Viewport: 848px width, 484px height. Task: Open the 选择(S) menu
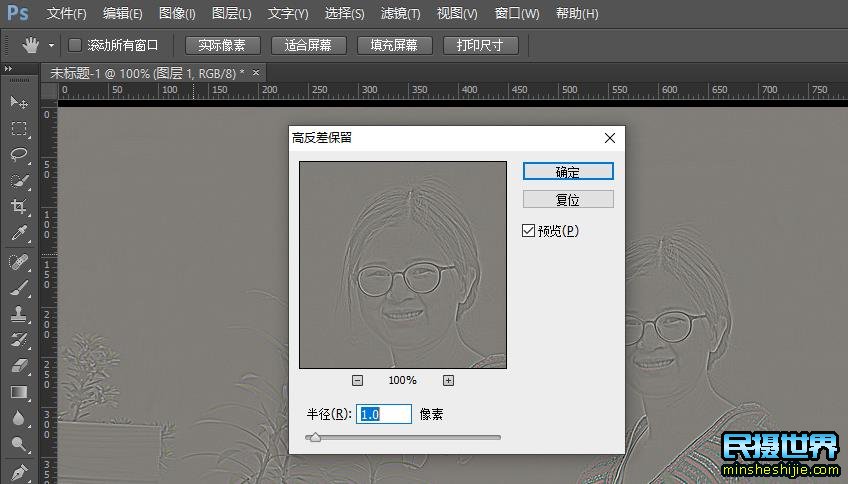pos(344,14)
